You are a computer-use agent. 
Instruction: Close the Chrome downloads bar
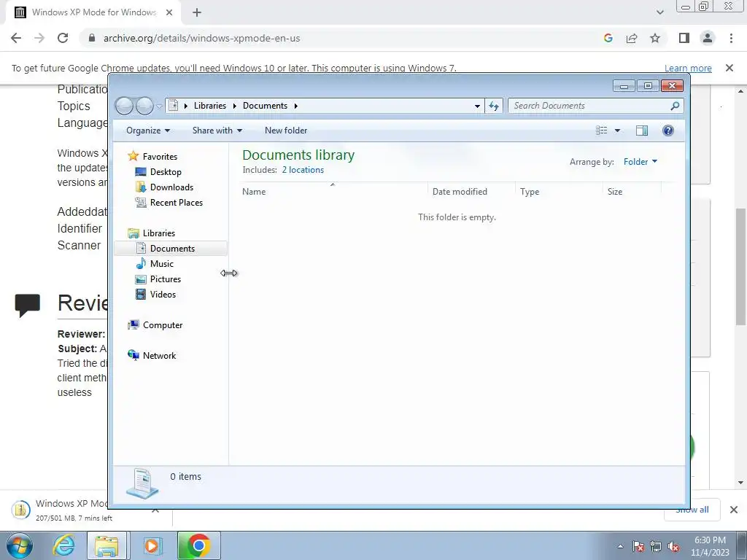pos(734,510)
